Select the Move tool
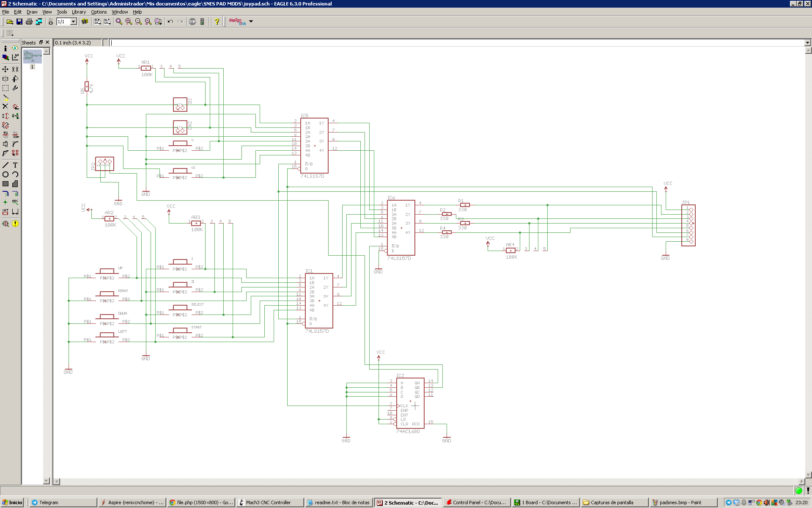Screen dimensions: 812x508 pos(5,69)
